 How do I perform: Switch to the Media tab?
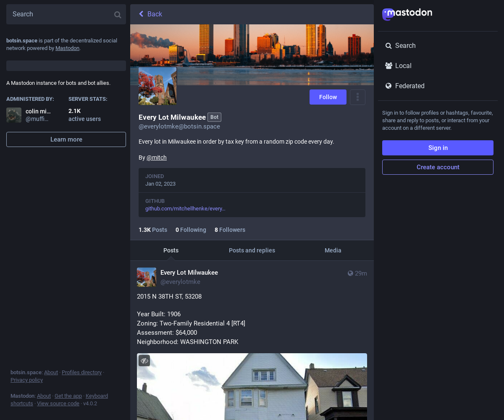click(x=333, y=250)
